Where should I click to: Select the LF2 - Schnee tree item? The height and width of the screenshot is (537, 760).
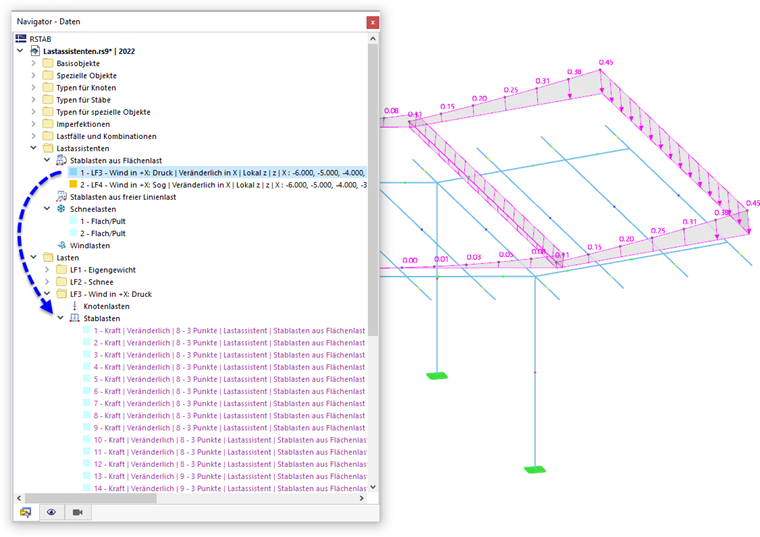pyautogui.click(x=92, y=282)
